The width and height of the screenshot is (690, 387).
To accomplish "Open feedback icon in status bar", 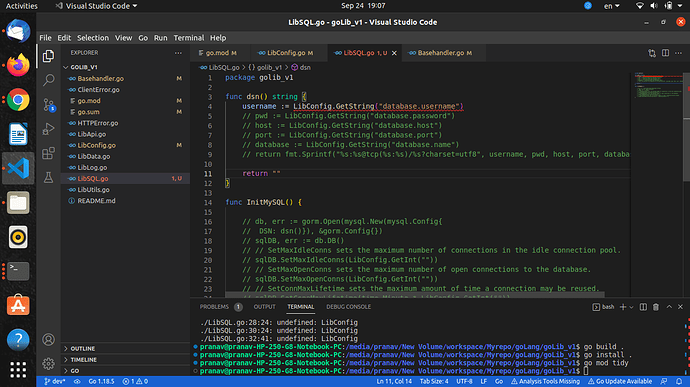I will click(x=664, y=381).
